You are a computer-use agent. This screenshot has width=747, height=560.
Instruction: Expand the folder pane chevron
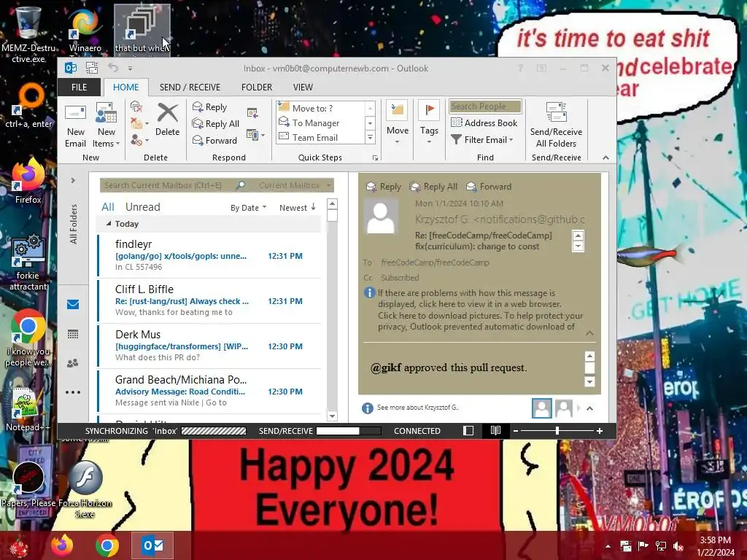pyautogui.click(x=73, y=181)
